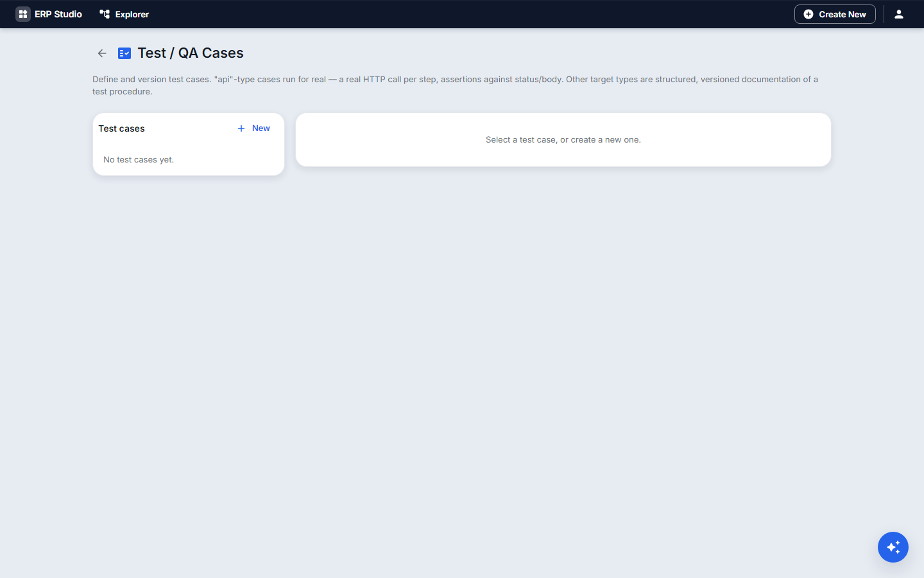
Task: Click the New test case button
Action: click(x=254, y=128)
